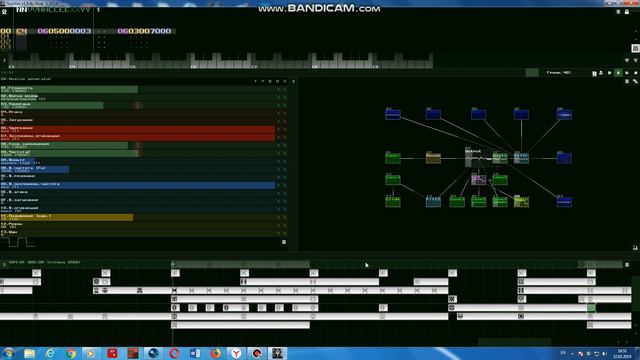Click the leftmost icon in controller panel header
The height and width of the screenshot is (360, 640).
(255, 82)
